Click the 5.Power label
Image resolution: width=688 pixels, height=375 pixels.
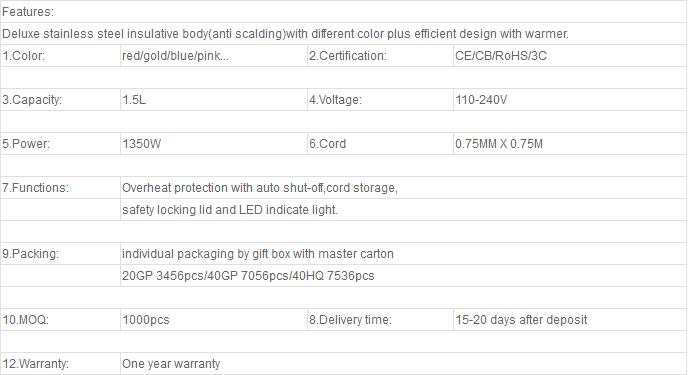pos(26,144)
